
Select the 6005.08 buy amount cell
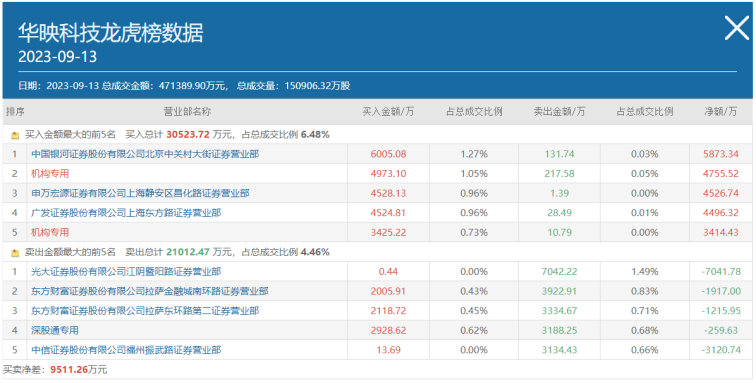point(388,154)
